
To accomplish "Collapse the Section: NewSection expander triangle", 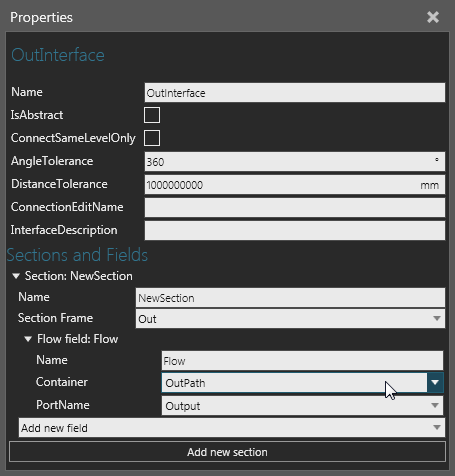I will click(16, 276).
